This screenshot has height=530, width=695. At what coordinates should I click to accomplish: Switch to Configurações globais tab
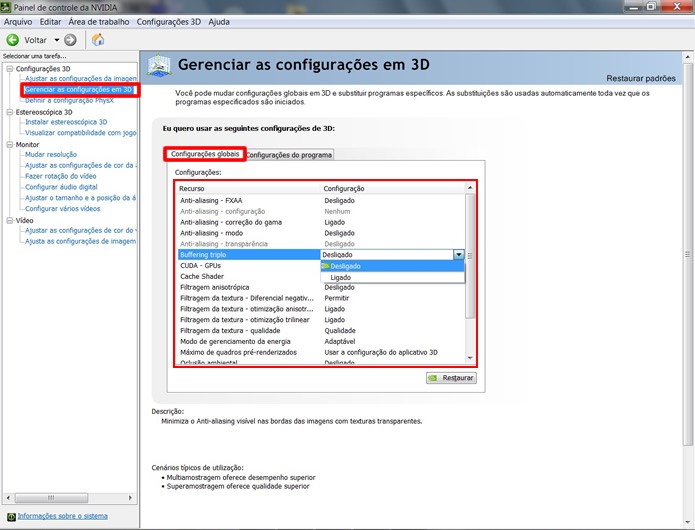pyautogui.click(x=205, y=154)
